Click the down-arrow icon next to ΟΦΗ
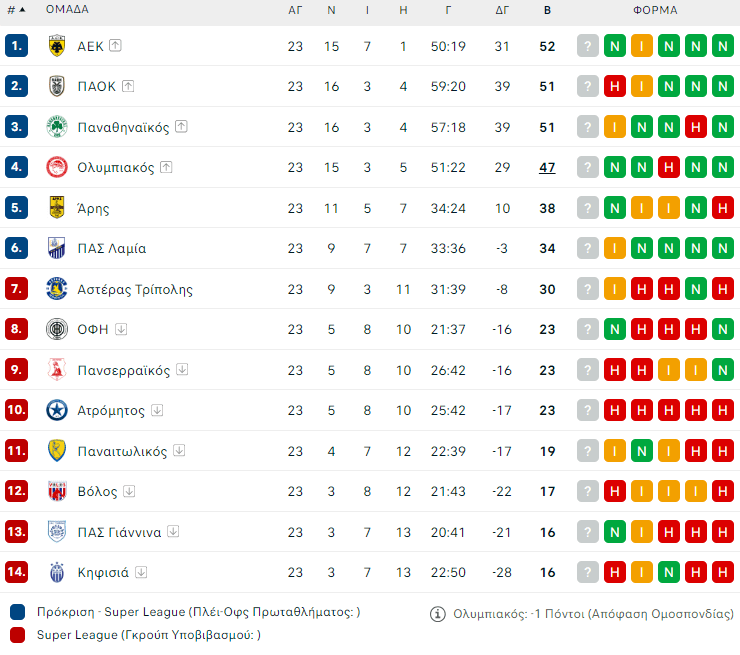This screenshot has height=655, width=740. point(121,329)
